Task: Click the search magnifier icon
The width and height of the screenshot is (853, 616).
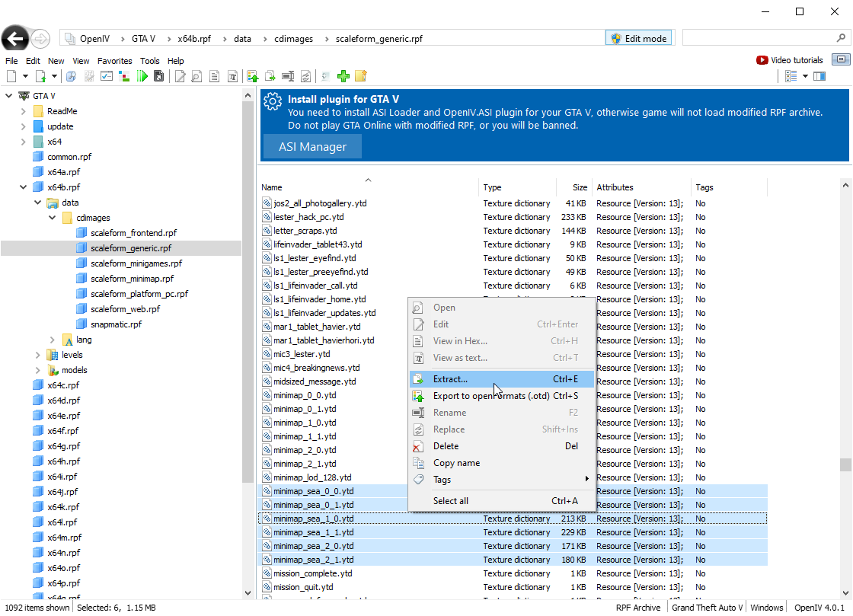Action: click(841, 38)
